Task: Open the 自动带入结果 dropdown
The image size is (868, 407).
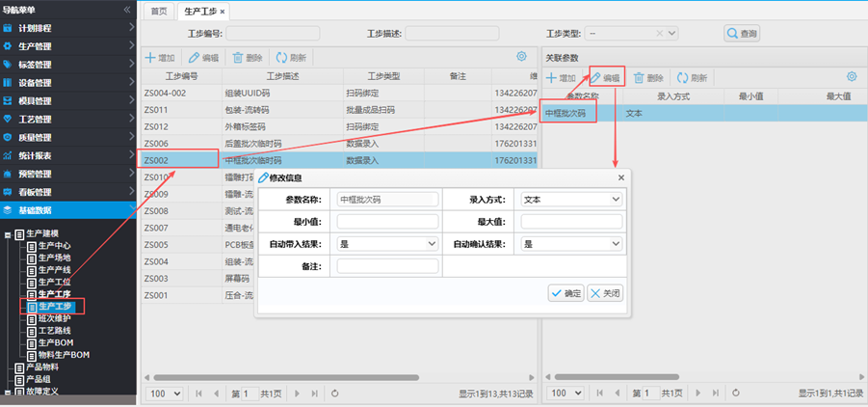Action: 387,243
